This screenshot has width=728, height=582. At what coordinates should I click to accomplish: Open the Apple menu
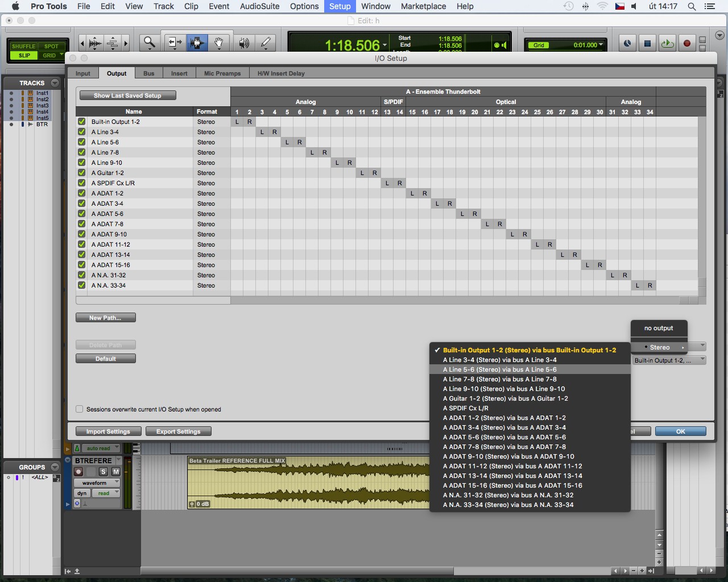[x=15, y=6]
